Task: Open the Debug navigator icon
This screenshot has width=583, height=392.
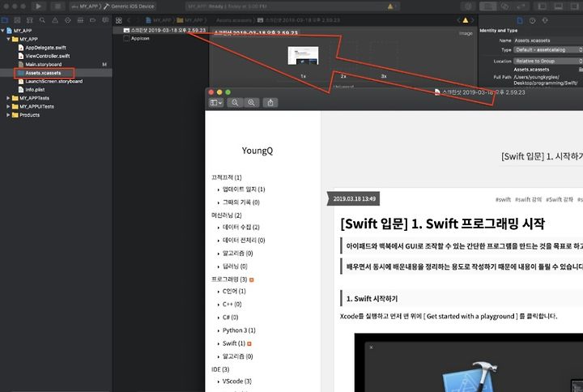Action: pos(80,20)
